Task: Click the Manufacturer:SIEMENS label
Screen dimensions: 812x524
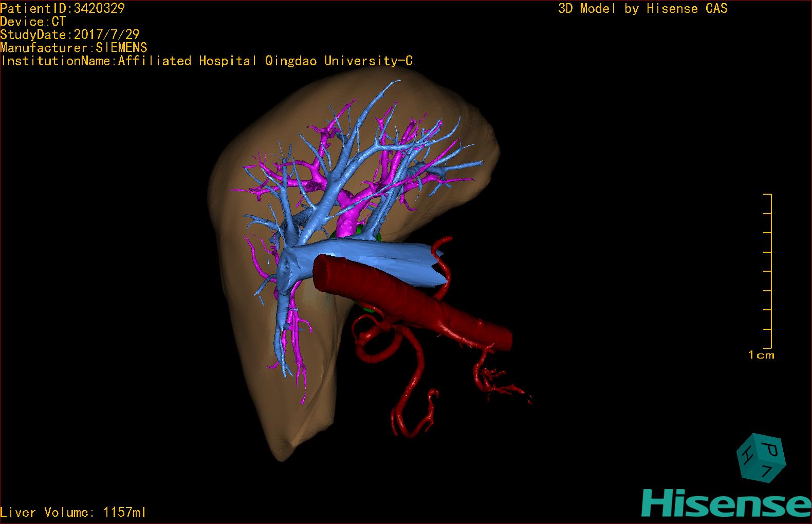Action: [x=73, y=48]
